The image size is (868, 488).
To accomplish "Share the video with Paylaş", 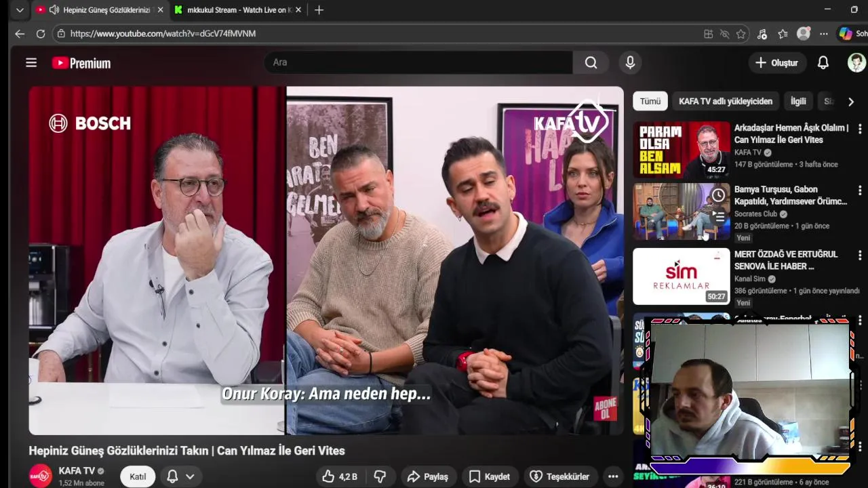I will tap(427, 476).
